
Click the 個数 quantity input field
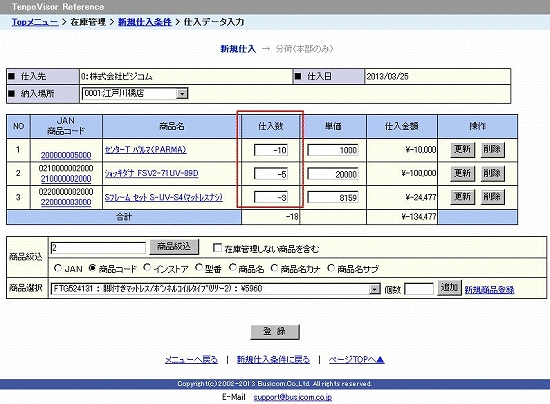(x=419, y=289)
